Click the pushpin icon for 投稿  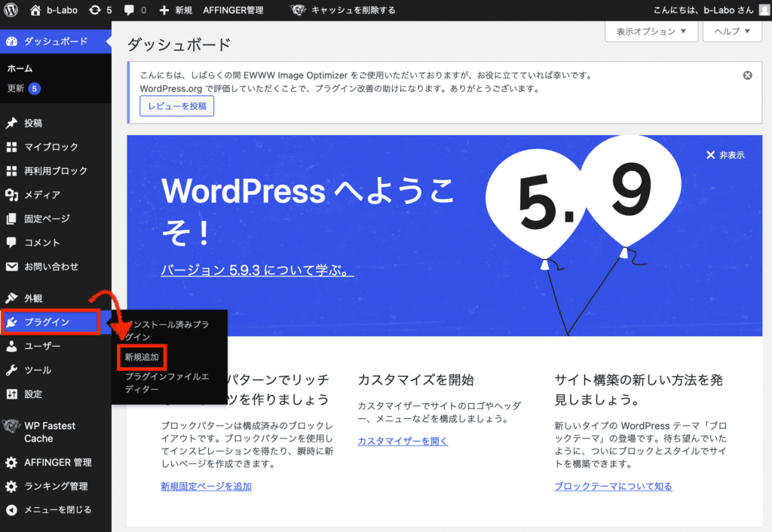tap(11, 123)
